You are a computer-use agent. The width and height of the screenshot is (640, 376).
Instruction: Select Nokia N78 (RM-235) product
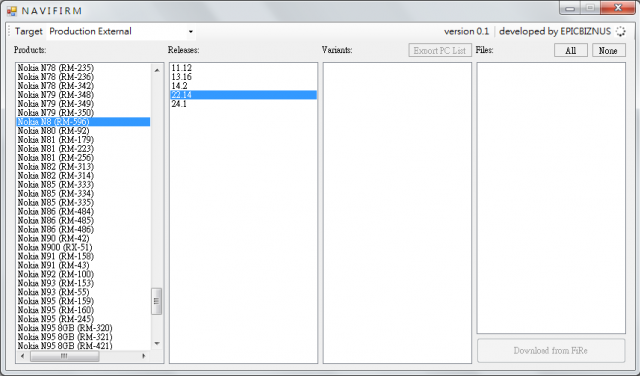click(83, 68)
